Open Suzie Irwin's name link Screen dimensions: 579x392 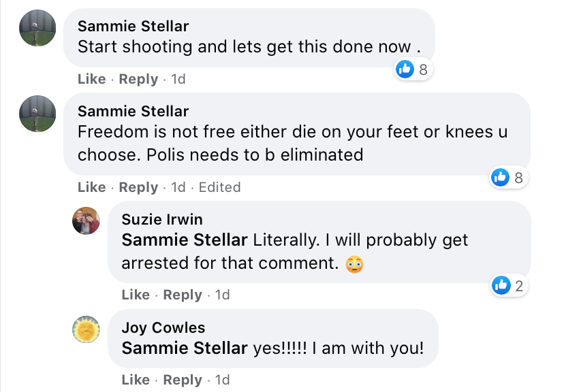tap(162, 219)
